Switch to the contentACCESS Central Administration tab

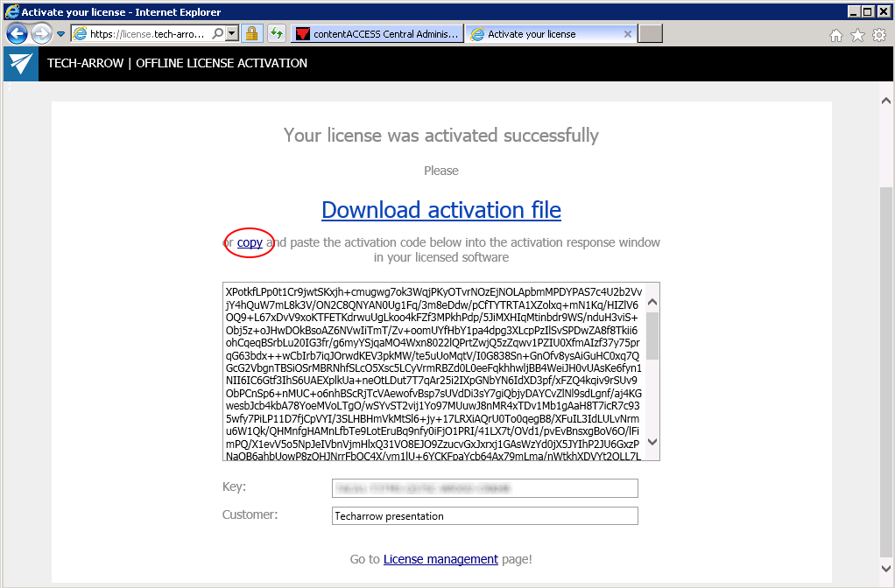(x=385, y=33)
